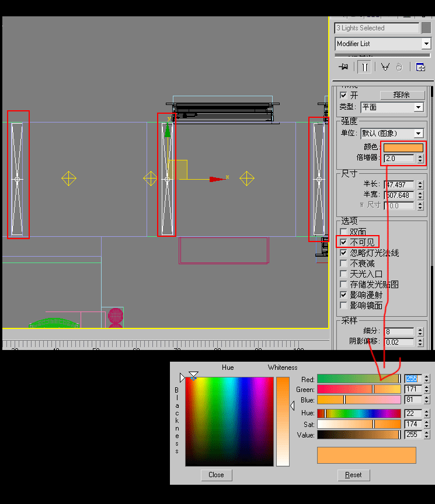Open the Modifier List dropdown
The image size is (435, 504).
pos(426,44)
